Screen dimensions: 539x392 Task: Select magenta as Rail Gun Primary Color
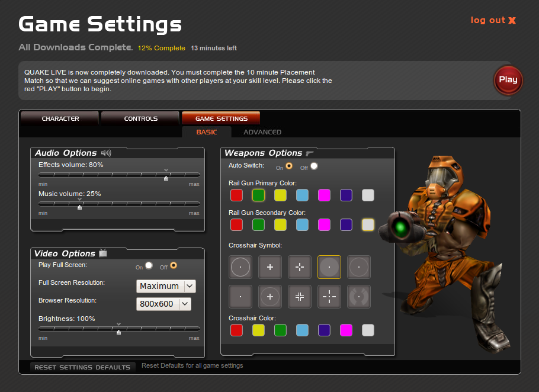(x=324, y=195)
